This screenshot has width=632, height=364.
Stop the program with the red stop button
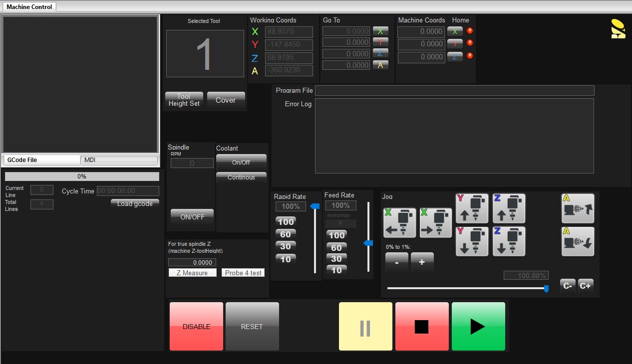(x=422, y=327)
